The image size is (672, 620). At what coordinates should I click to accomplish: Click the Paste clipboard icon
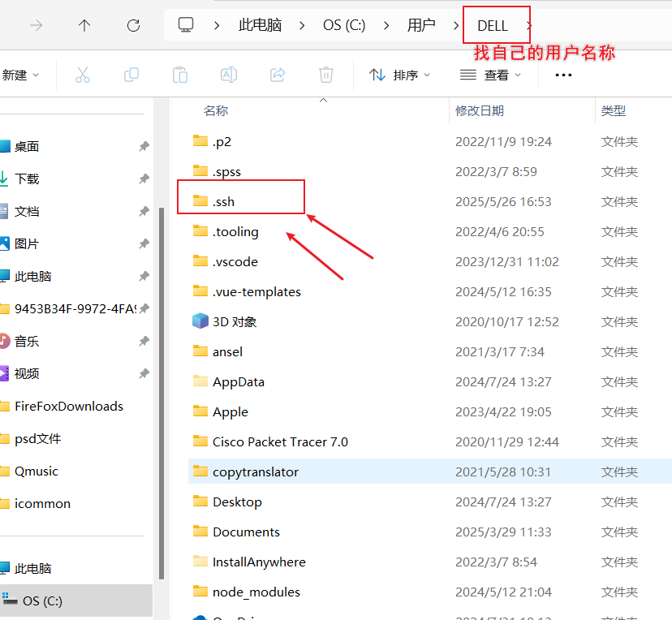point(180,75)
